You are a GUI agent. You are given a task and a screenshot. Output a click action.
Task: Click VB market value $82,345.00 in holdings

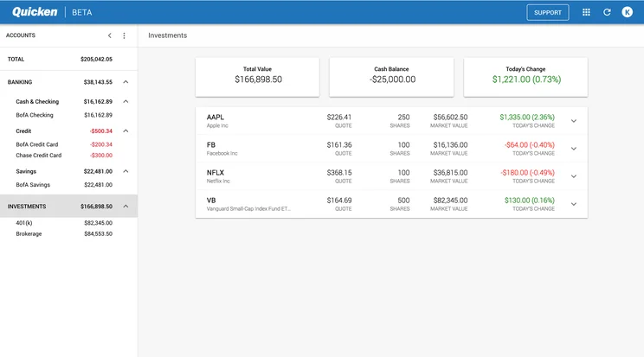(x=450, y=201)
